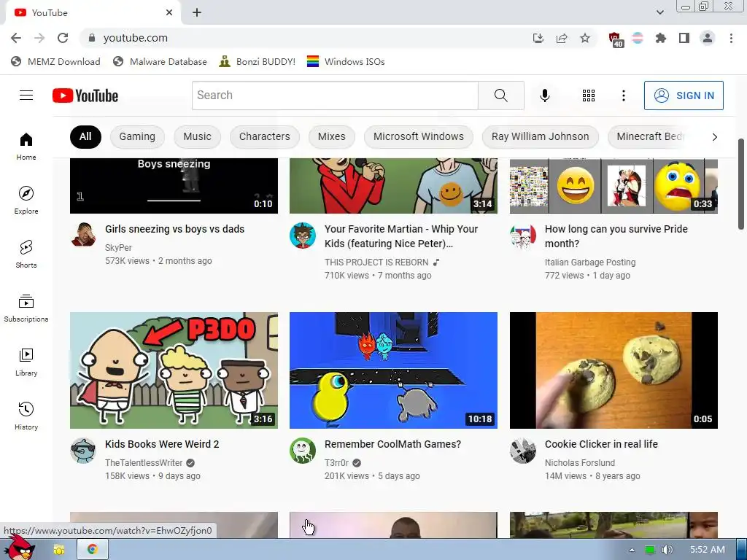Select the Ray William Johnson chip
The height and width of the screenshot is (560, 747).
click(x=541, y=137)
